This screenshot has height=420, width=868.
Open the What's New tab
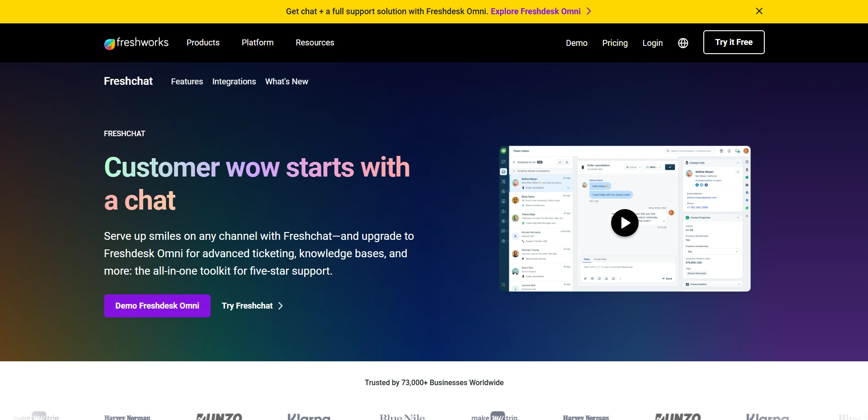[287, 81]
